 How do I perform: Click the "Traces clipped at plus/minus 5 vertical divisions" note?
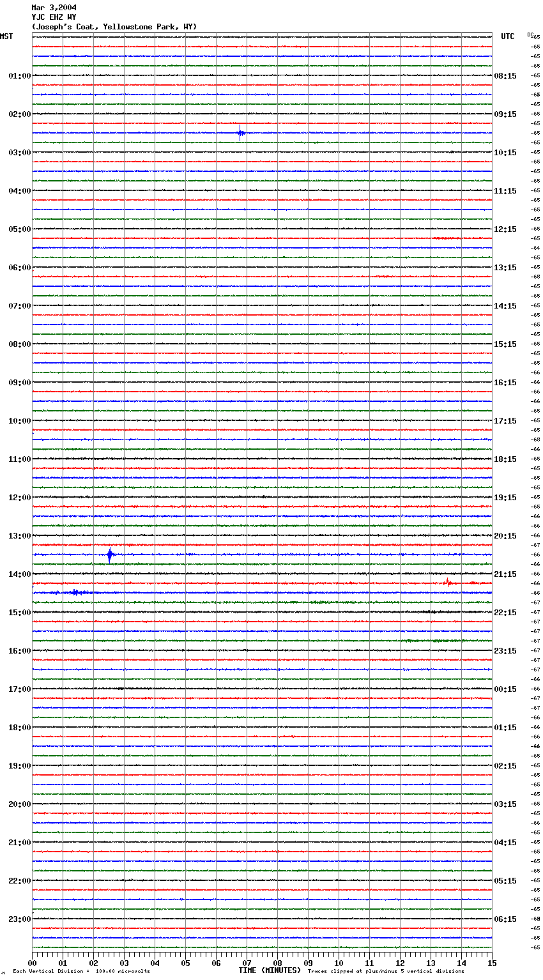click(x=386, y=972)
